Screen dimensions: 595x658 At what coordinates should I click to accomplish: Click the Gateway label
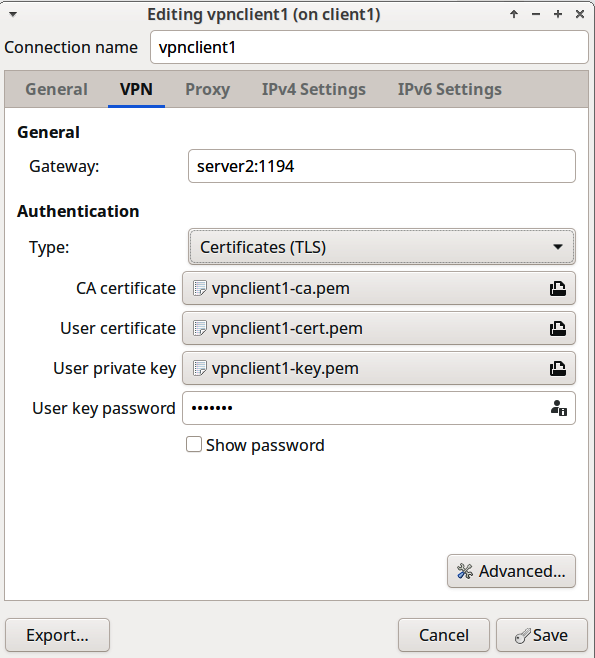coord(64,167)
